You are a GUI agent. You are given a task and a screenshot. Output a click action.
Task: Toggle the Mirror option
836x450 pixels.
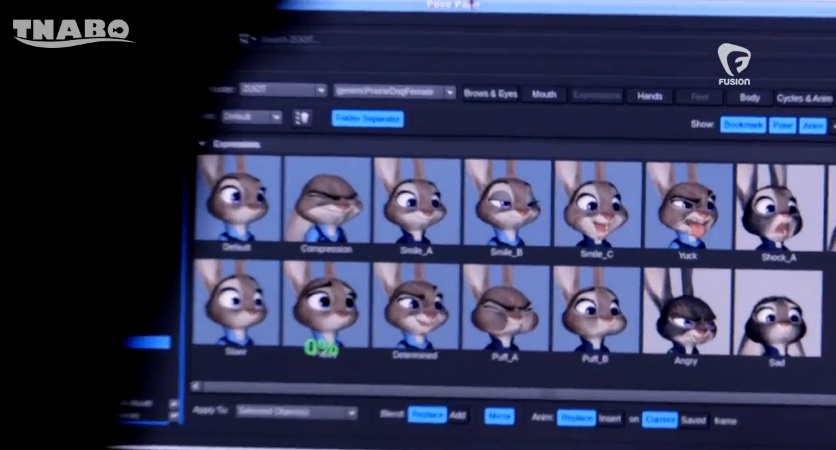pos(499,415)
